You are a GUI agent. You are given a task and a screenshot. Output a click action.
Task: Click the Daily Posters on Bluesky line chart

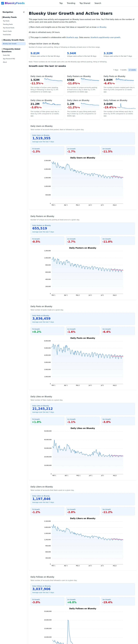coord(87,272)
